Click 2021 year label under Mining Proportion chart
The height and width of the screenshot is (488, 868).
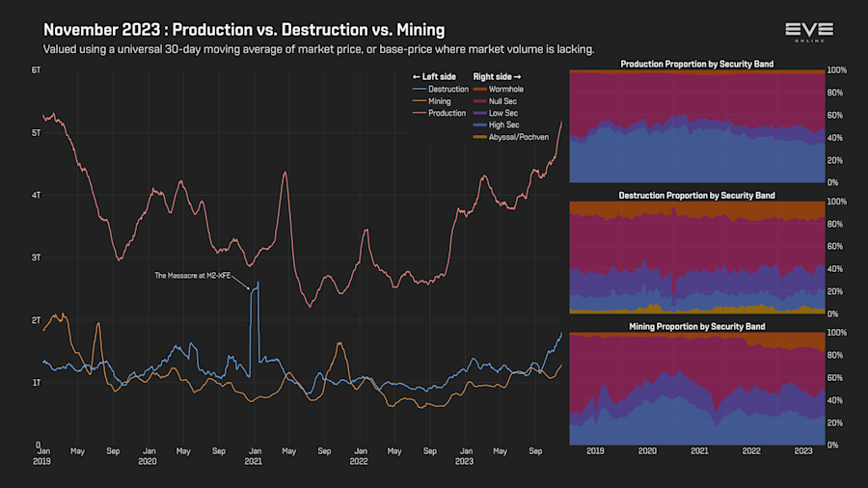pos(699,451)
